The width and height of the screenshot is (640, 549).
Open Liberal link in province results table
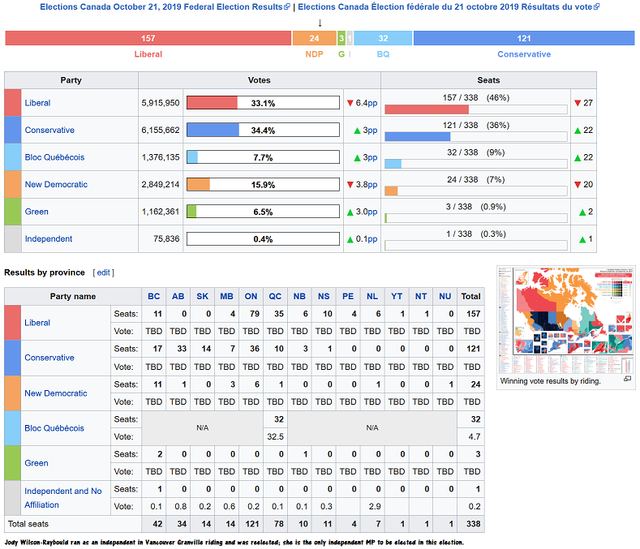(x=38, y=323)
